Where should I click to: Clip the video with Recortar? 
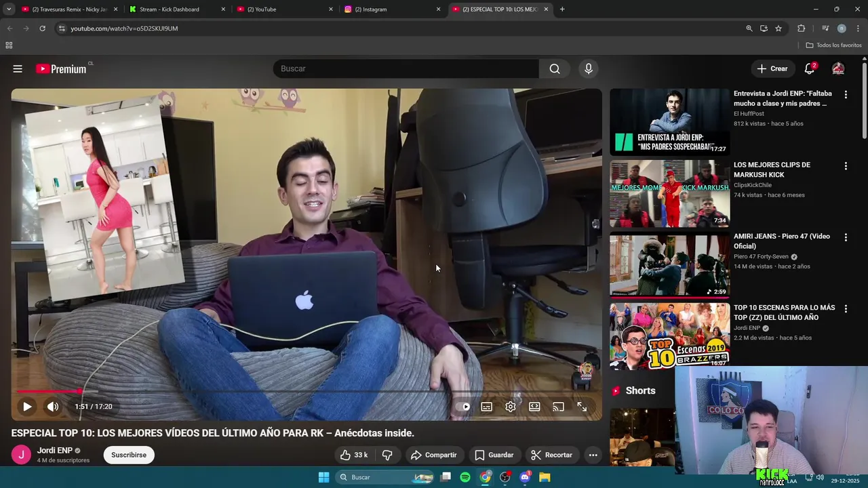tap(552, 455)
